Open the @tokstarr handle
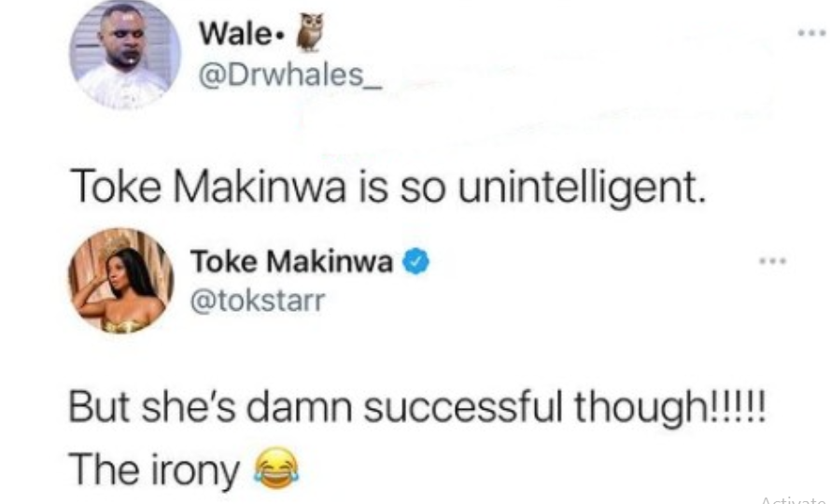Viewport: 830px width, 504px height. coord(258,301)
